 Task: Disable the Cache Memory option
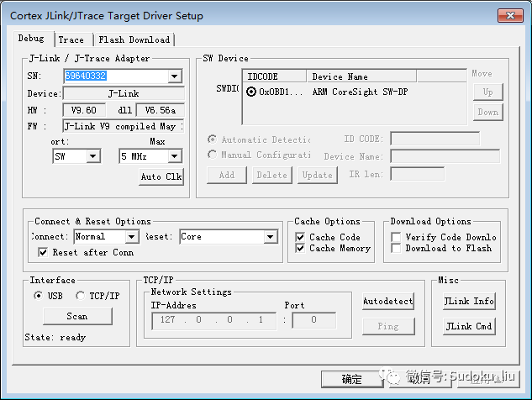click(300, 249)
